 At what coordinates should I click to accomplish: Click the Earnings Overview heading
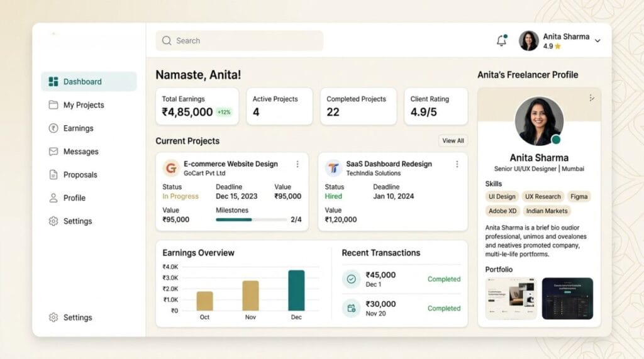click(x=198, y=253)
